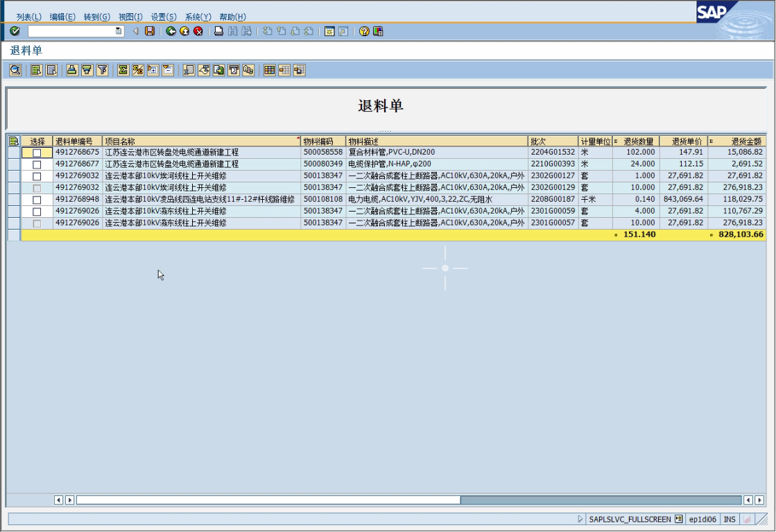Viewport: 776px width, 532px height.
Task: Select the checkbox in row 4912768948
Action: tap(37, 200)
